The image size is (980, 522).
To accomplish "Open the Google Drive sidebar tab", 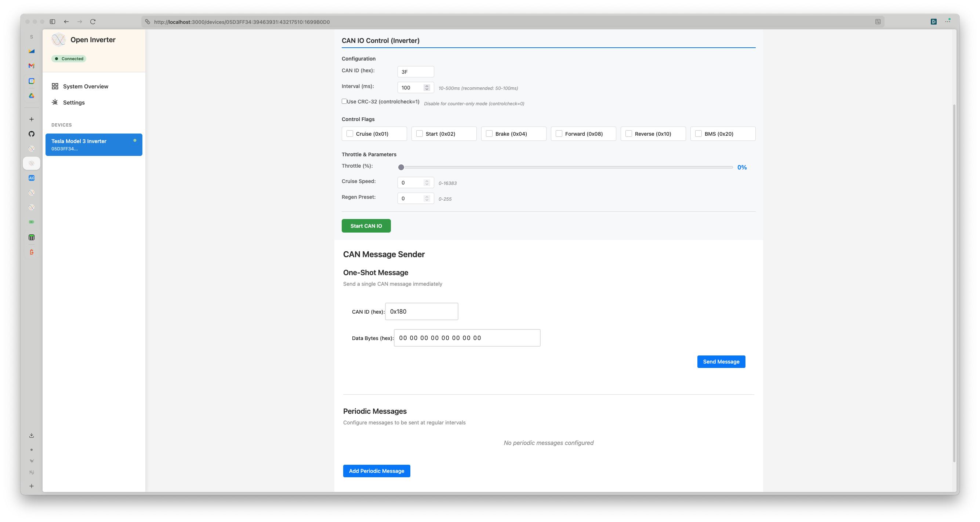I will 32,96.
